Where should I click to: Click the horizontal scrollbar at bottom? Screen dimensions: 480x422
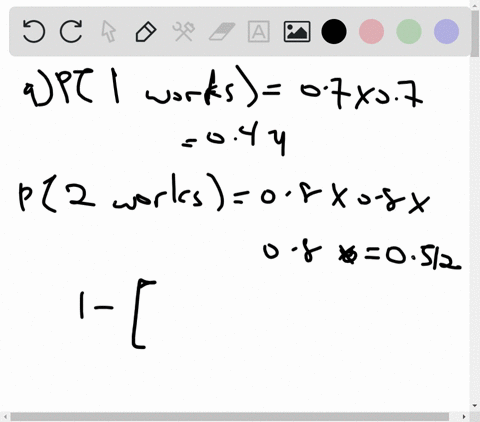[229, 416]
